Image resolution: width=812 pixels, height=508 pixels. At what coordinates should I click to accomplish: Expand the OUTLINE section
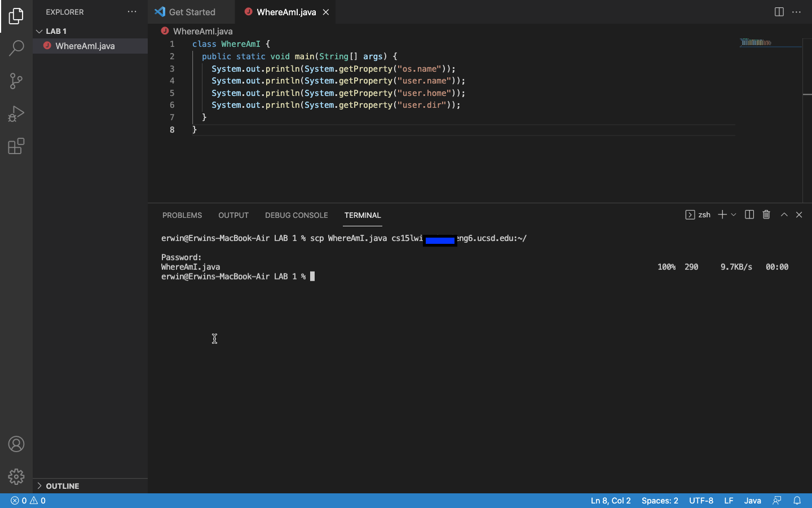click(90, 486)
